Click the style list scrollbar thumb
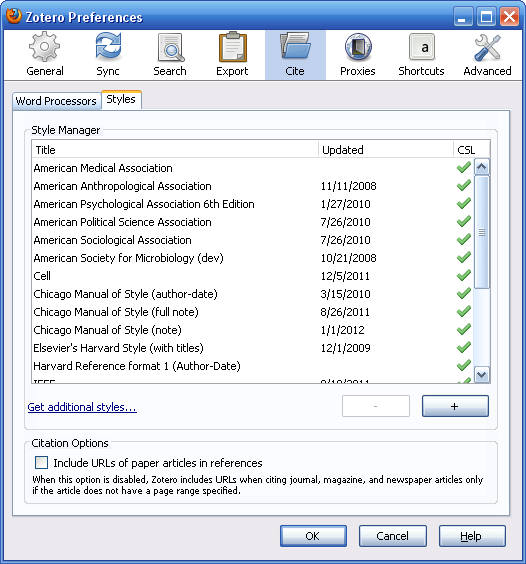526x564 pixels. (482, 232)
